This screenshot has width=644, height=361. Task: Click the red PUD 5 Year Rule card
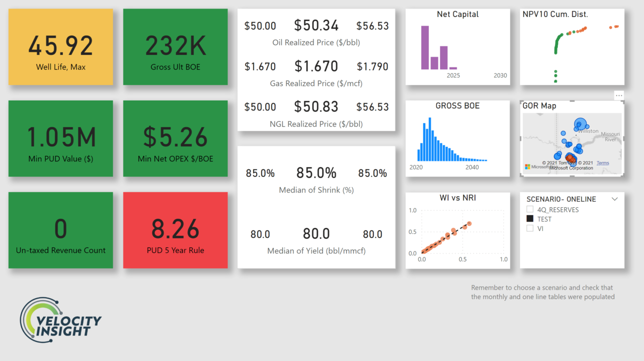(x=175, y=230)
